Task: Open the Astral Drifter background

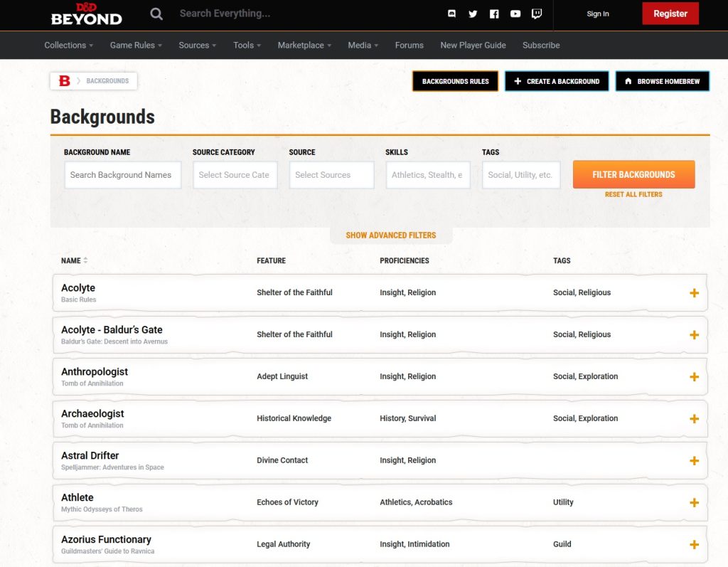Action: click(90, 455)
